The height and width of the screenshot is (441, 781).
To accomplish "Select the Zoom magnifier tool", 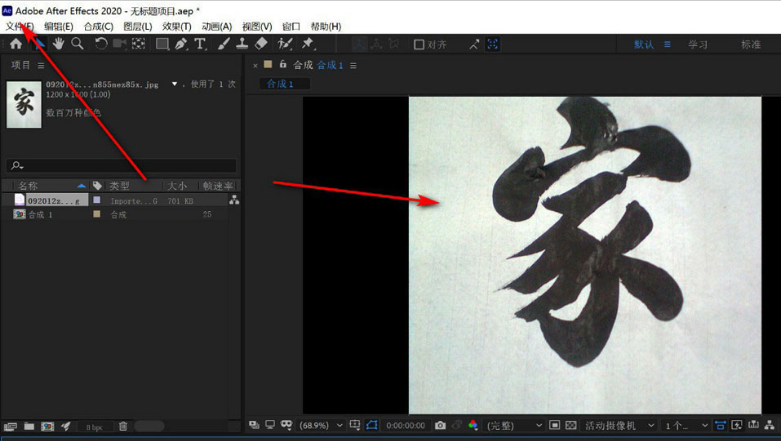I will click(77, 44).
